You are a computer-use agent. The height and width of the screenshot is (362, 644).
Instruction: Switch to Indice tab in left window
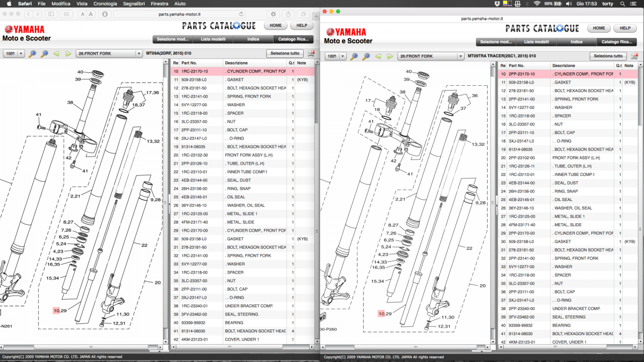coord(253,39)
